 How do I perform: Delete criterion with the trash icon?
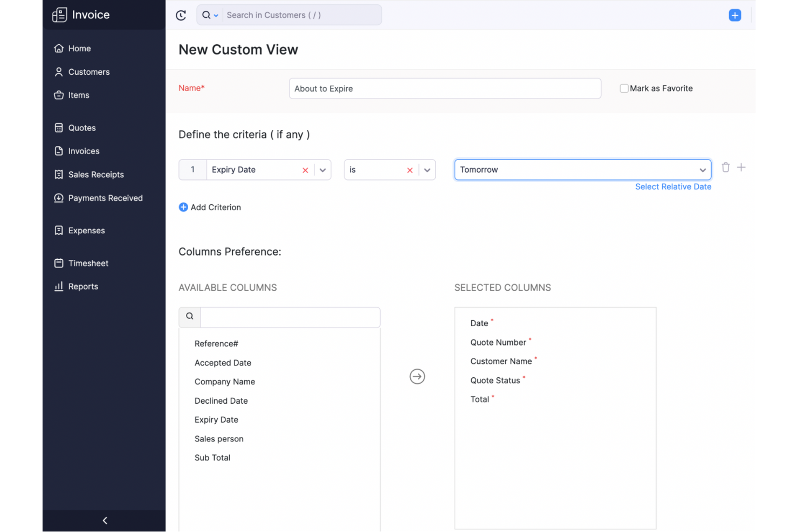tap(726, 167)
